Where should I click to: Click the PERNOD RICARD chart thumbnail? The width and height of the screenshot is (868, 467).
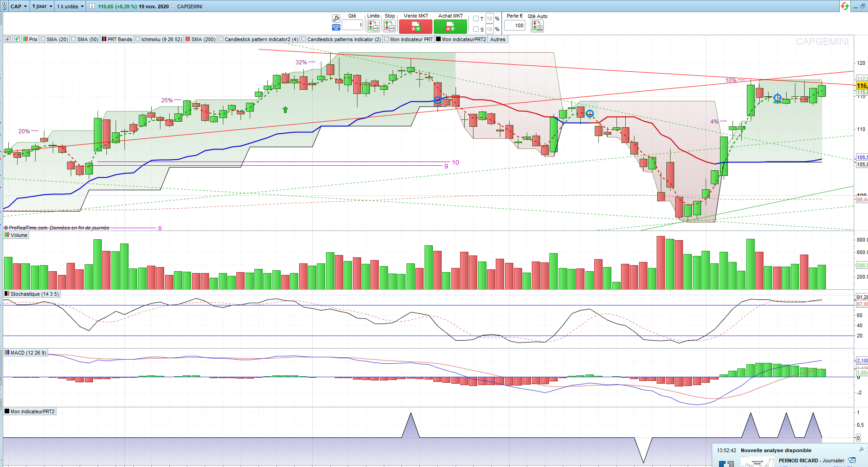point(757,462)
